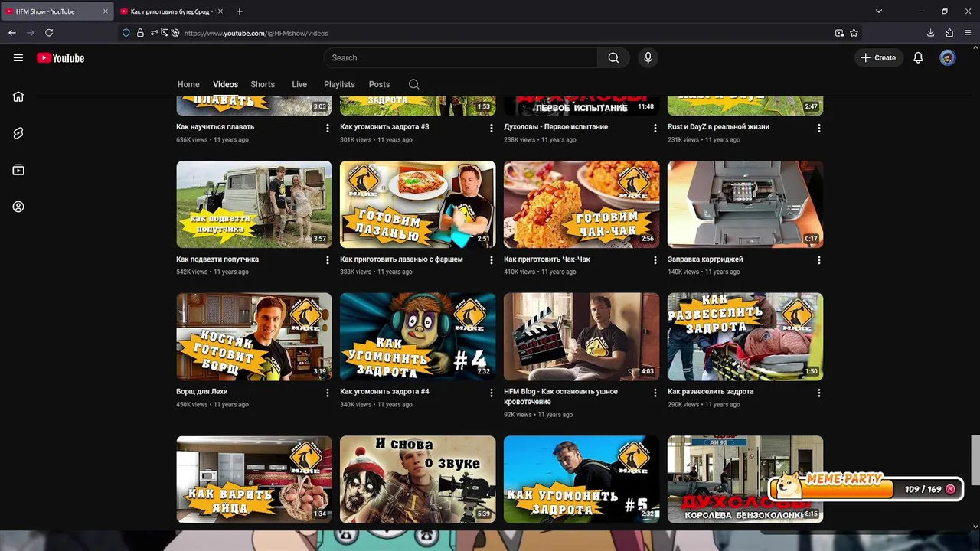Viewport: 980px width, 551px height.
Task: Open the Live channel tab
Action: click(x=299, y=84)
